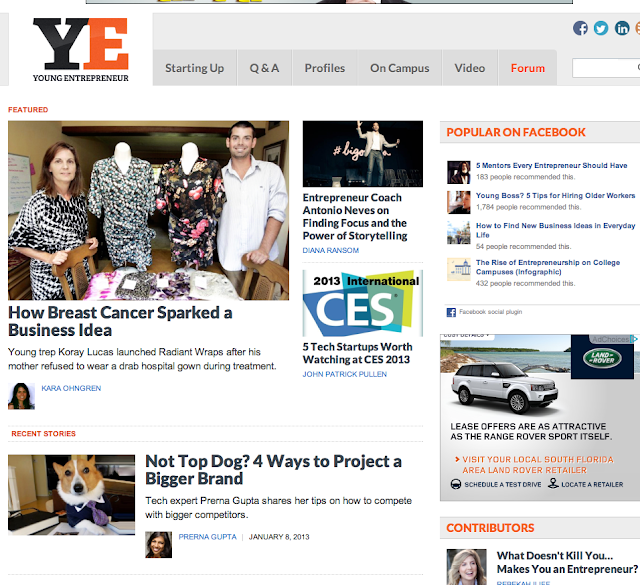Open the corgi dog story thumbnail
The width and height of the screenshot is (640, 585).
click(71, 495)
